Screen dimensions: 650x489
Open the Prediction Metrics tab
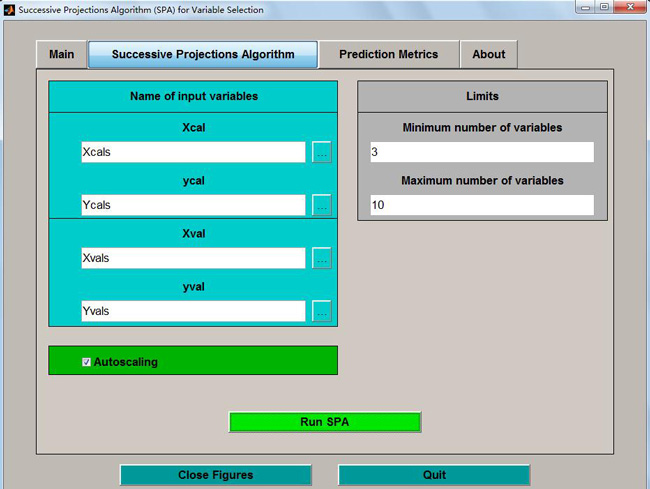point(388,54)
